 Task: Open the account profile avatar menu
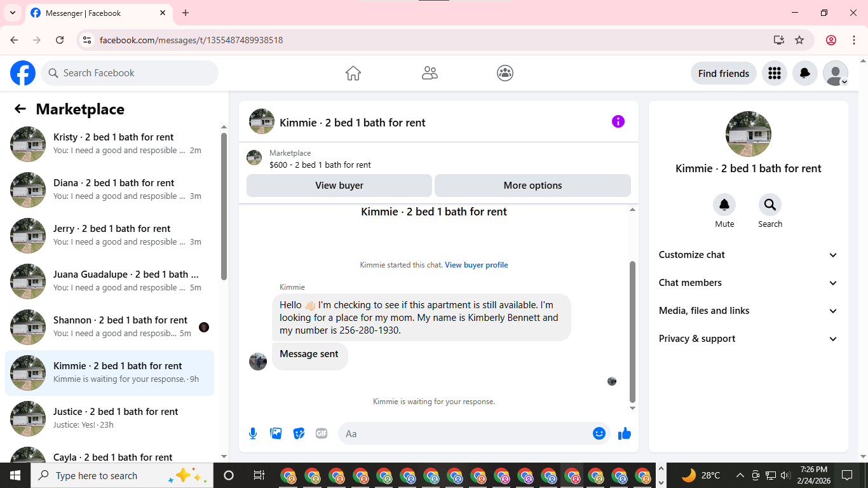[836, 73]
